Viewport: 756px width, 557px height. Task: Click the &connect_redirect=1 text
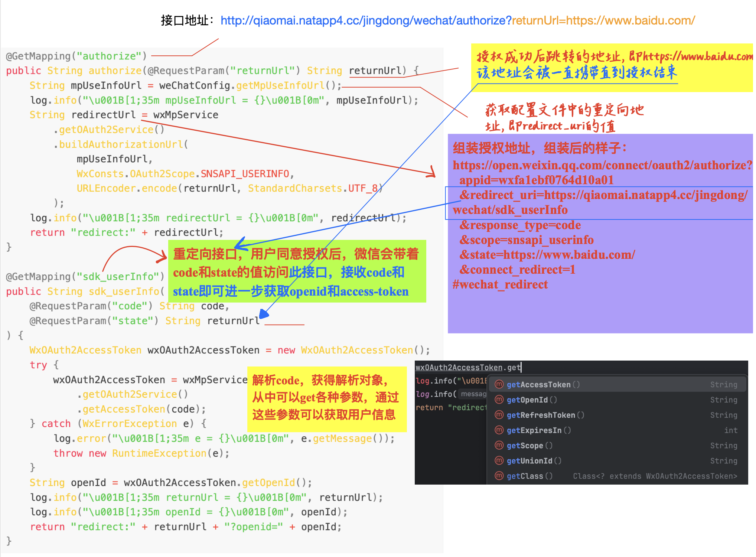click(x=517, y=269)
